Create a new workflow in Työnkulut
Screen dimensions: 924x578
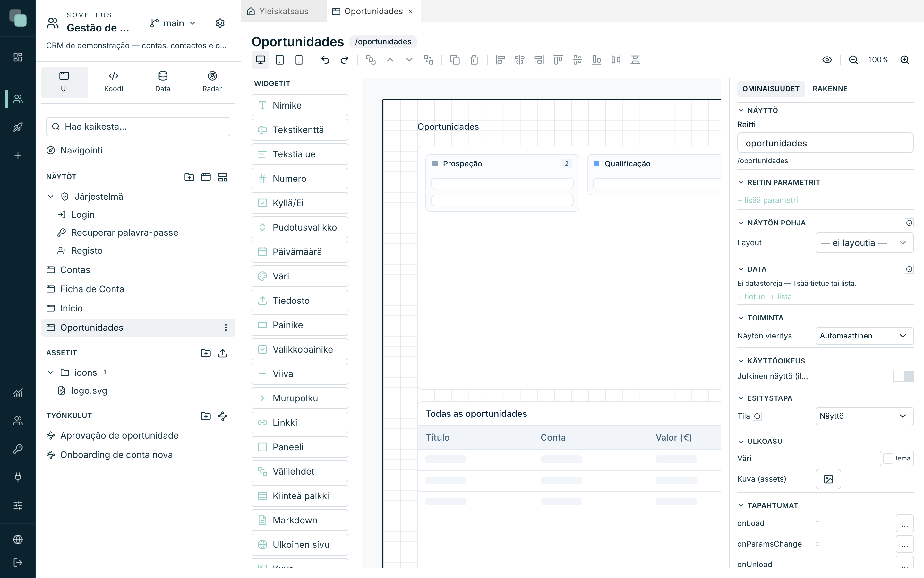click(x=223, y=416)
